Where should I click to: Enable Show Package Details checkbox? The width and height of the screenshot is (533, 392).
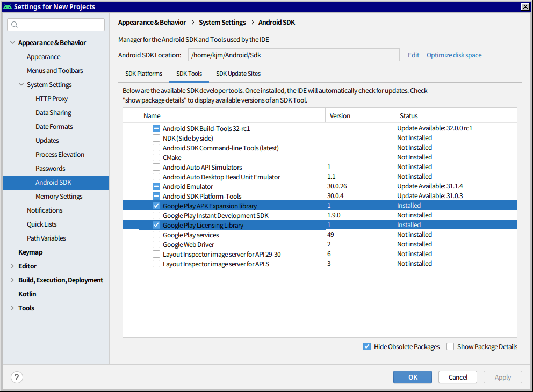450,346
